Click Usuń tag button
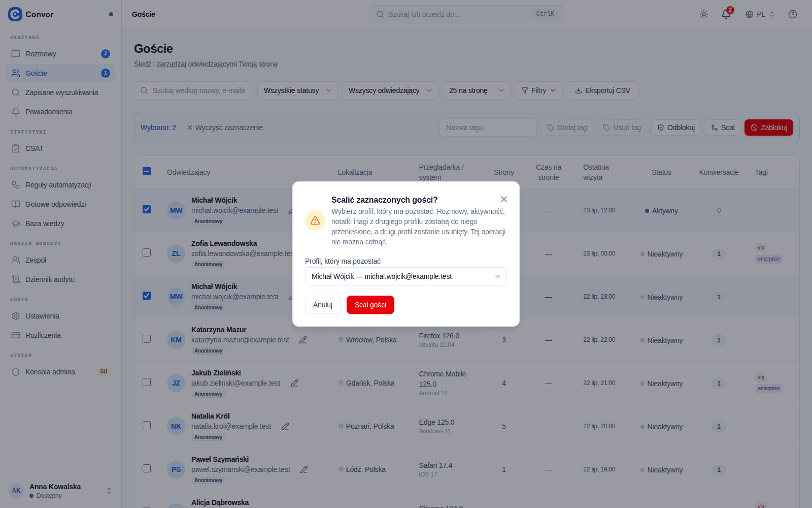Image resolution: width=812 pixels, height=508 pixels. [622, 128]
